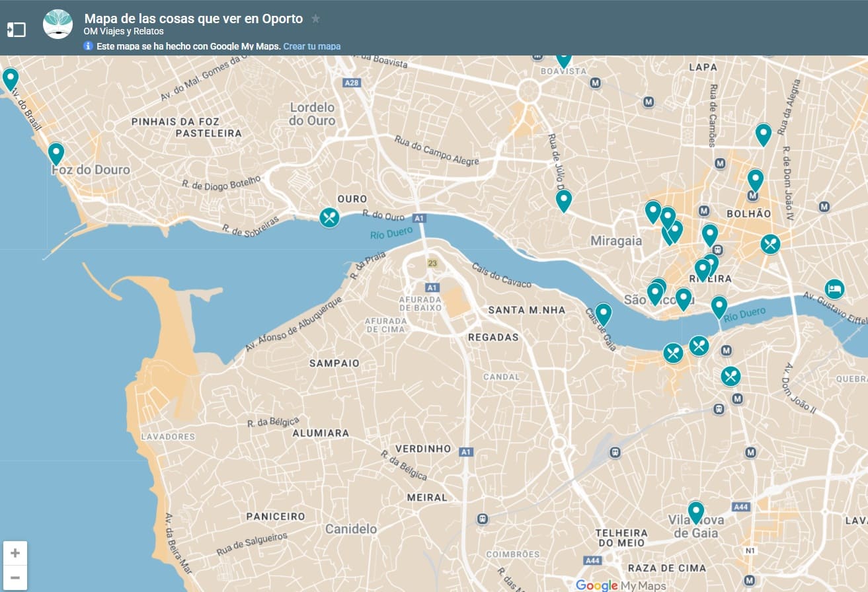Click the Santa M.nha label
This screenshot has height=592, width=868.
(527, 310)
